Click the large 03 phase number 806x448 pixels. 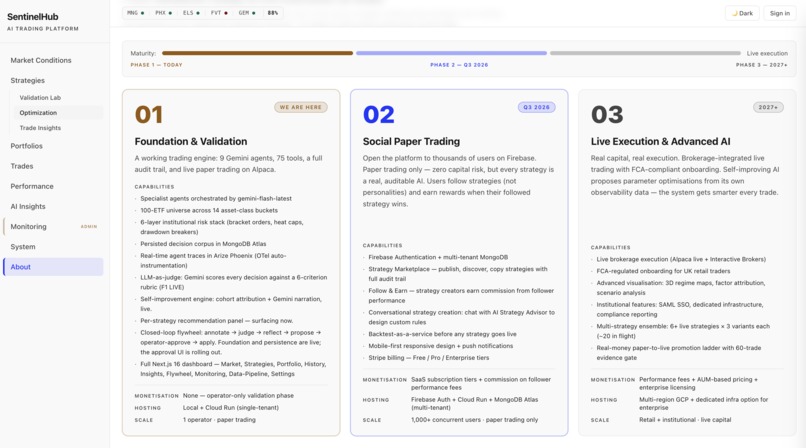click(607, 115)
